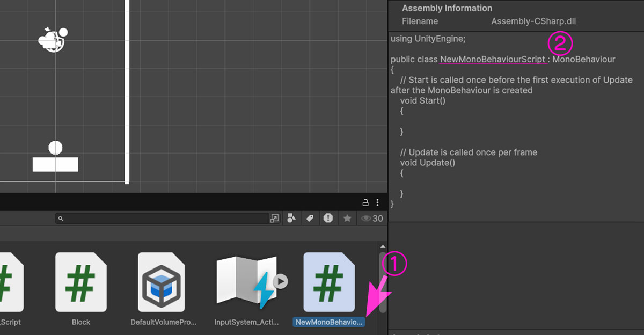Select the white paddle rectangle in Scene
The image size is (644, 335).
coord(55,164)
